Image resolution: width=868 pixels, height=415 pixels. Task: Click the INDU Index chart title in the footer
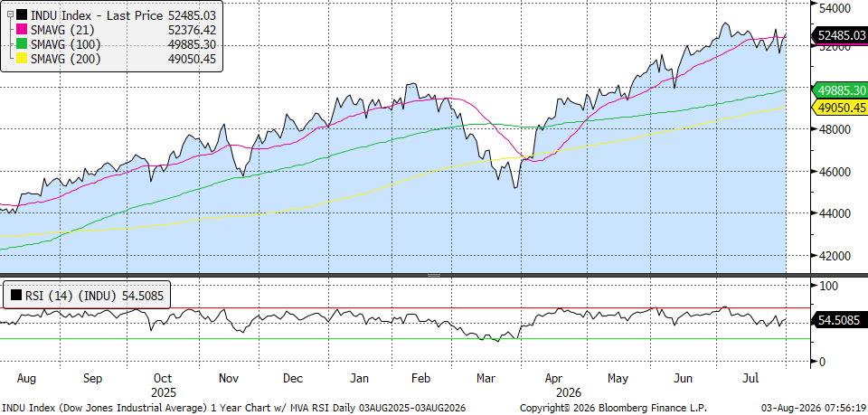pos(233,408)
